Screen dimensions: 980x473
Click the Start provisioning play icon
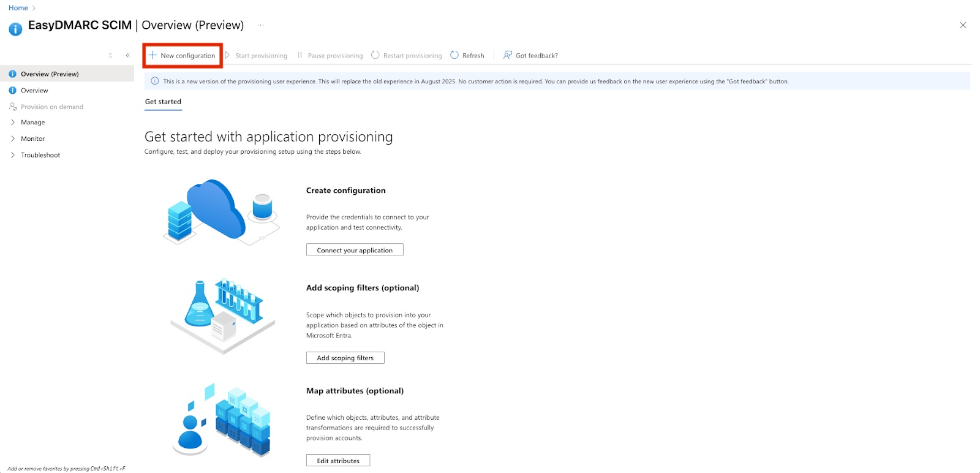point(227,55)
